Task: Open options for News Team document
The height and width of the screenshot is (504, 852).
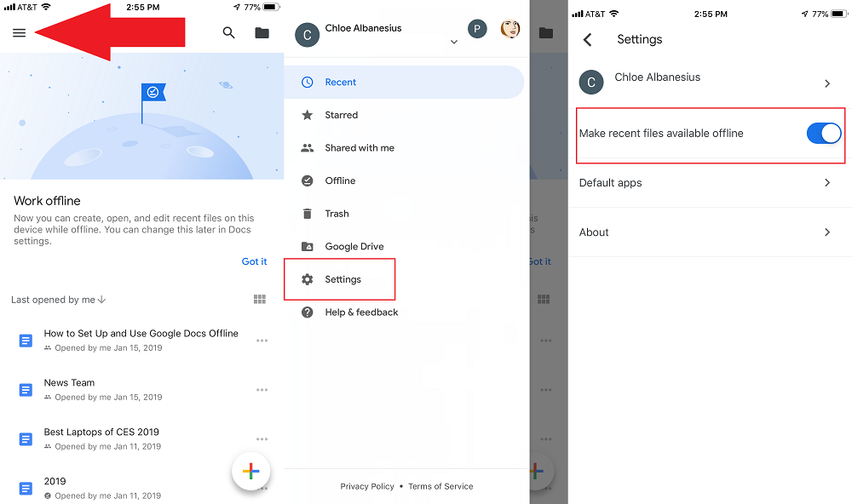Action: pos(262,390)
